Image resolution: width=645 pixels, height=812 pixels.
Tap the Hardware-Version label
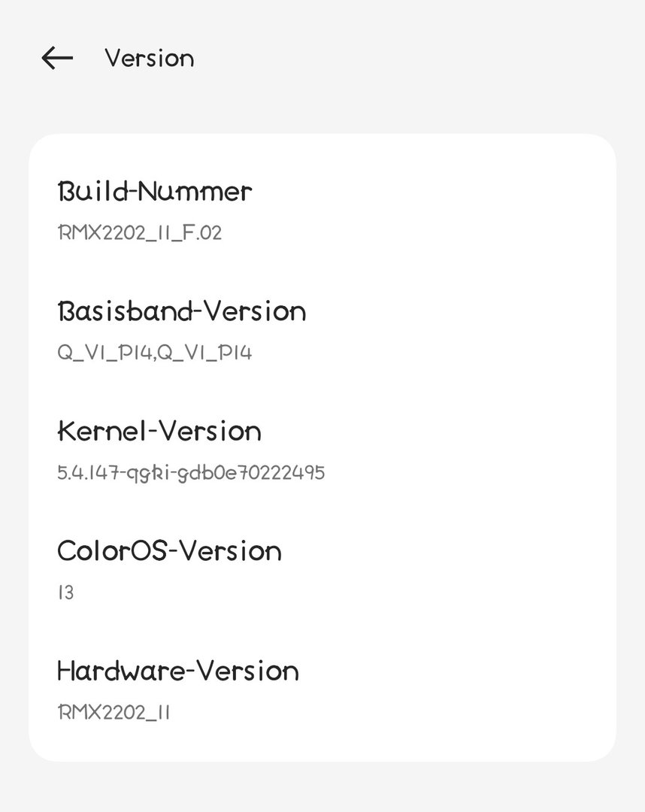click(x=178, y=671)
